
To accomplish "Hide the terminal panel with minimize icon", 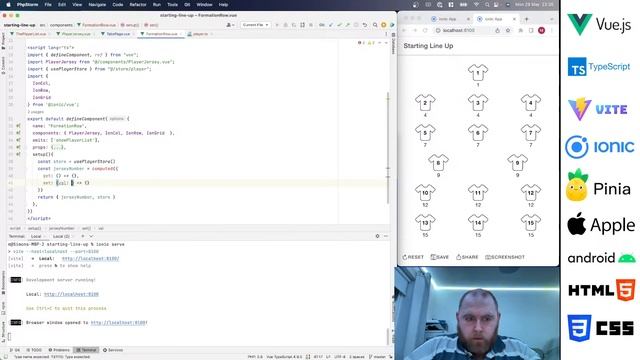I will [x=386, y=236].
